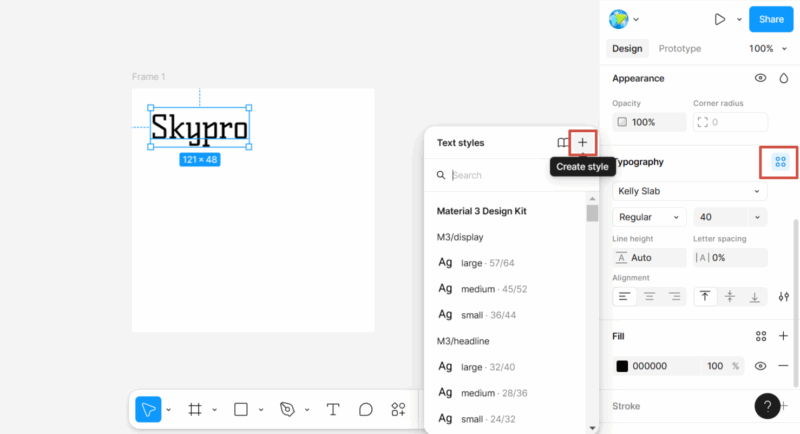Screen dimensions: 800x434
Task: Open the user avatar menu
Action: click(x=623, y=19)
